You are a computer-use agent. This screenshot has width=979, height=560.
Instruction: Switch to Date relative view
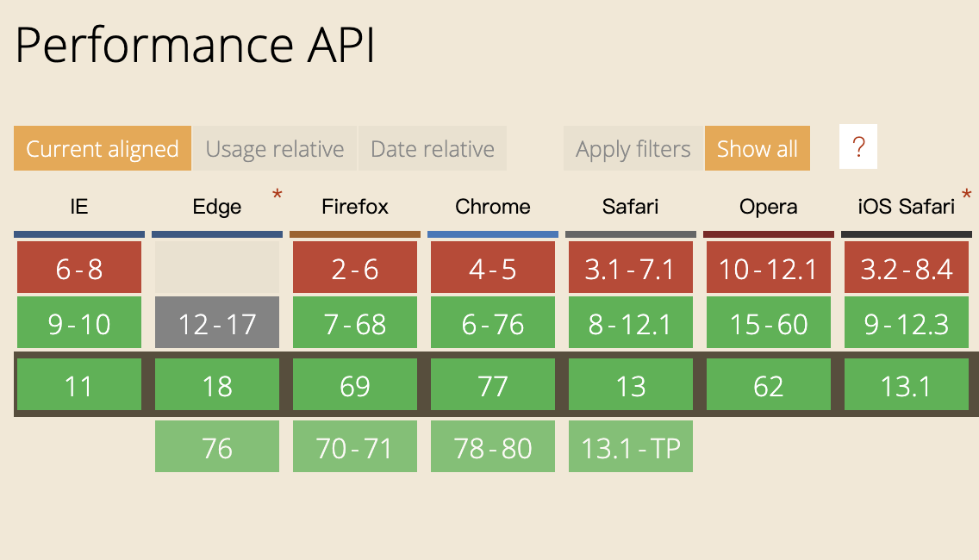click(432, 148)
